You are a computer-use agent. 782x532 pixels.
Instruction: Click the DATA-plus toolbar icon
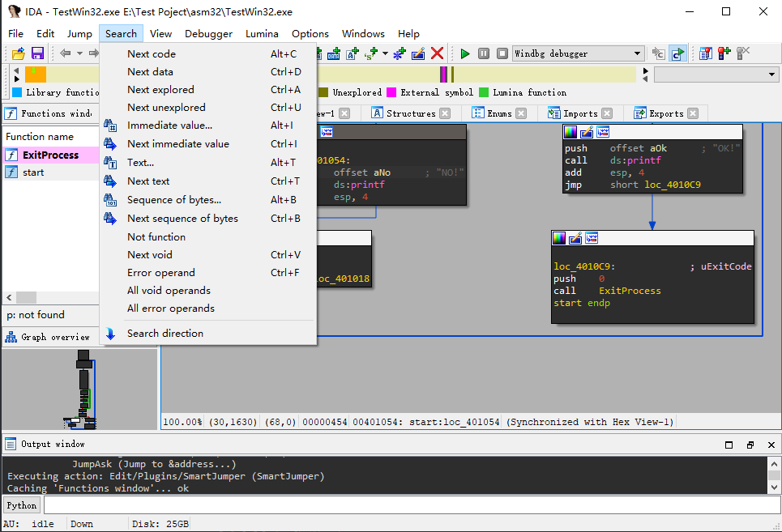point(334,53)
